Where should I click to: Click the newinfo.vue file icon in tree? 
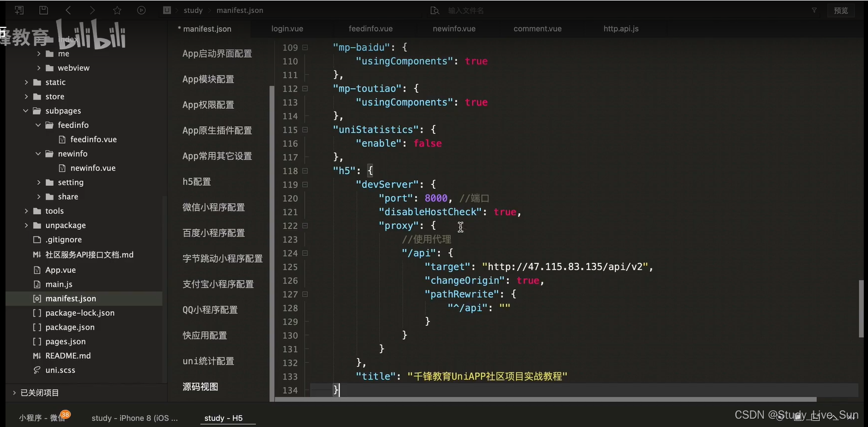(62, 168)
